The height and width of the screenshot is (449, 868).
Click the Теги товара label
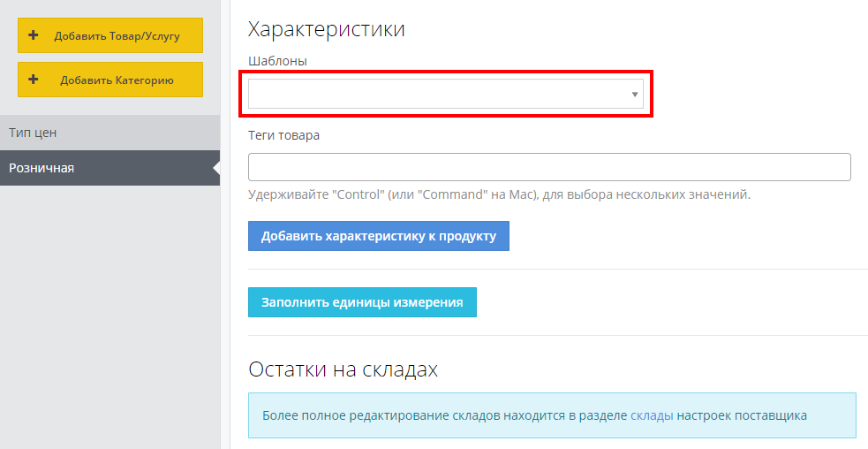(x=284, y=135)
